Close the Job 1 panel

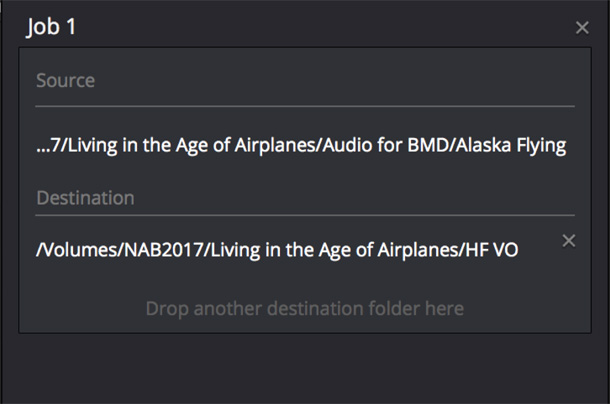point(582,27)
